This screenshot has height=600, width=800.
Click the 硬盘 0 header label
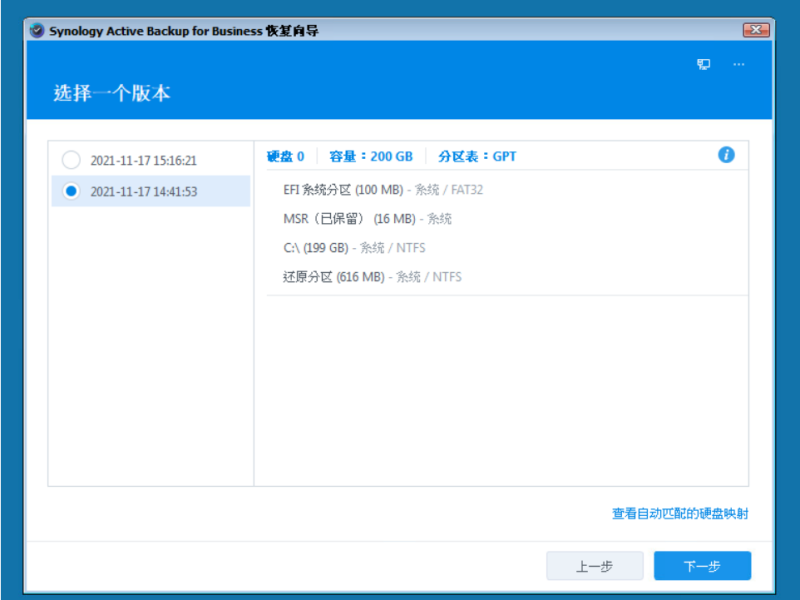[286, 156]
